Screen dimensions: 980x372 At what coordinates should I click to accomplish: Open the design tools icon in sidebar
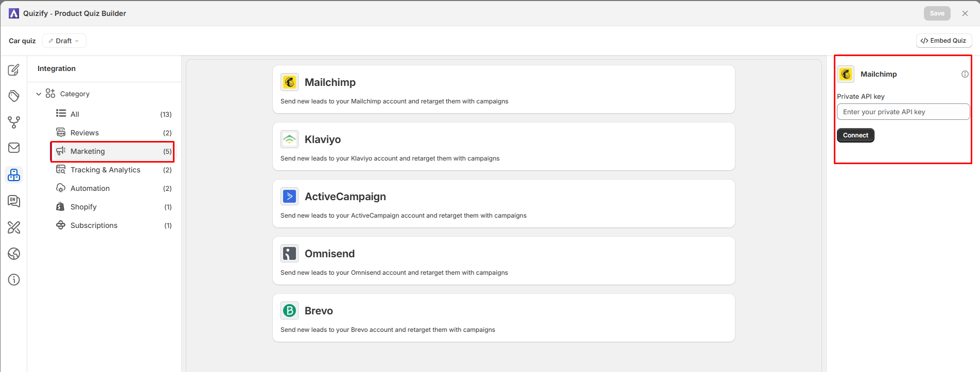[x=14, y=227]
